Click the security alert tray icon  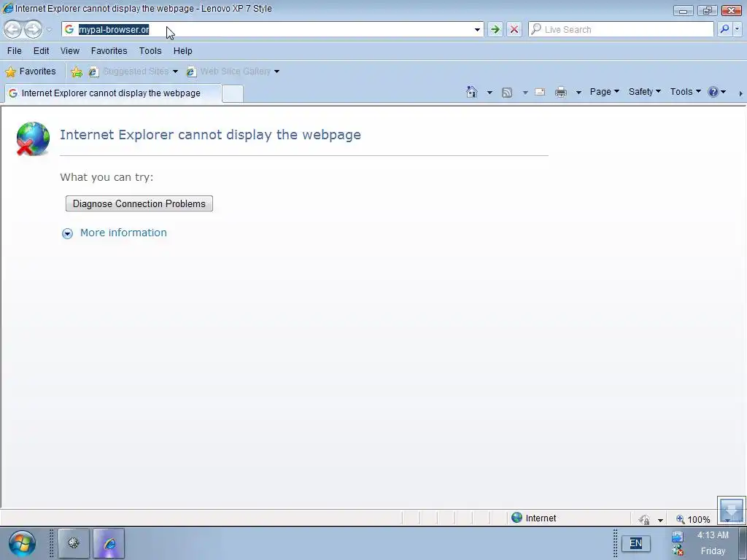(x=678, y=551)
